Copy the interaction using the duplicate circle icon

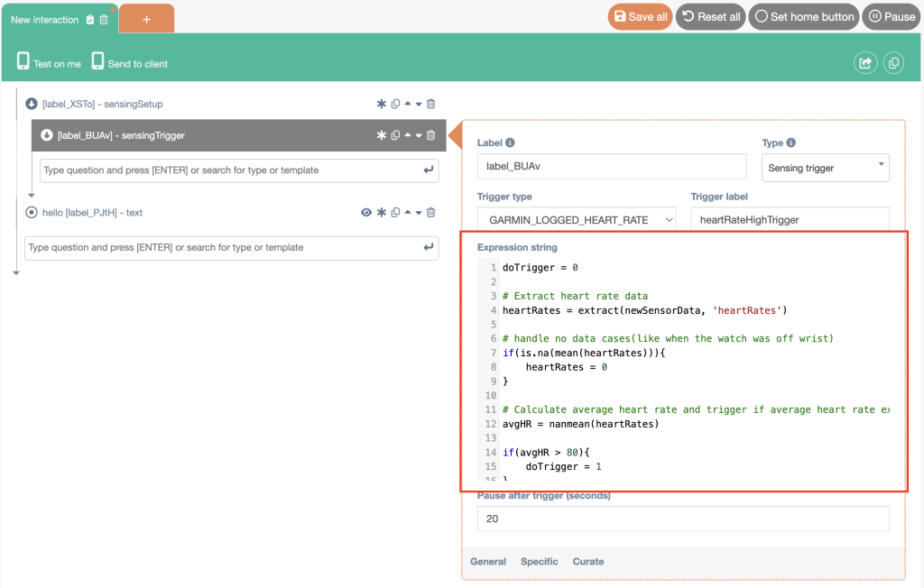[x=892, y=62]
